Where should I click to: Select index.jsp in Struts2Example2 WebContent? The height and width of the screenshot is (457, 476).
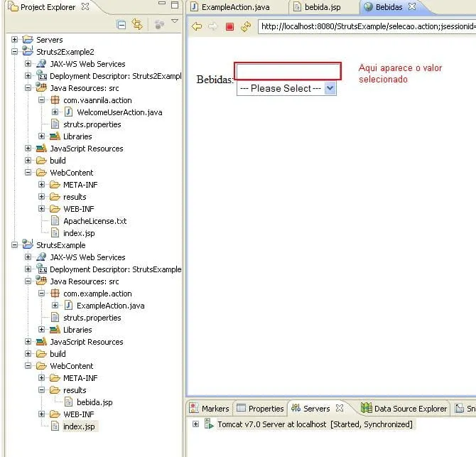pyautogui.click(x=79, y=233)
